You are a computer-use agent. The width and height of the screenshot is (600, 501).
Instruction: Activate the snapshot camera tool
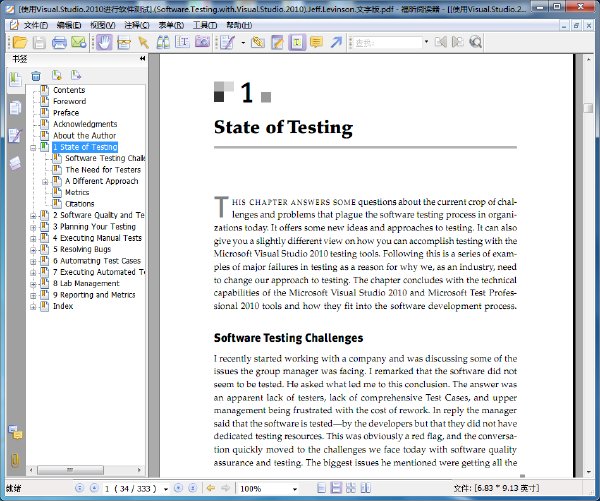202,42
